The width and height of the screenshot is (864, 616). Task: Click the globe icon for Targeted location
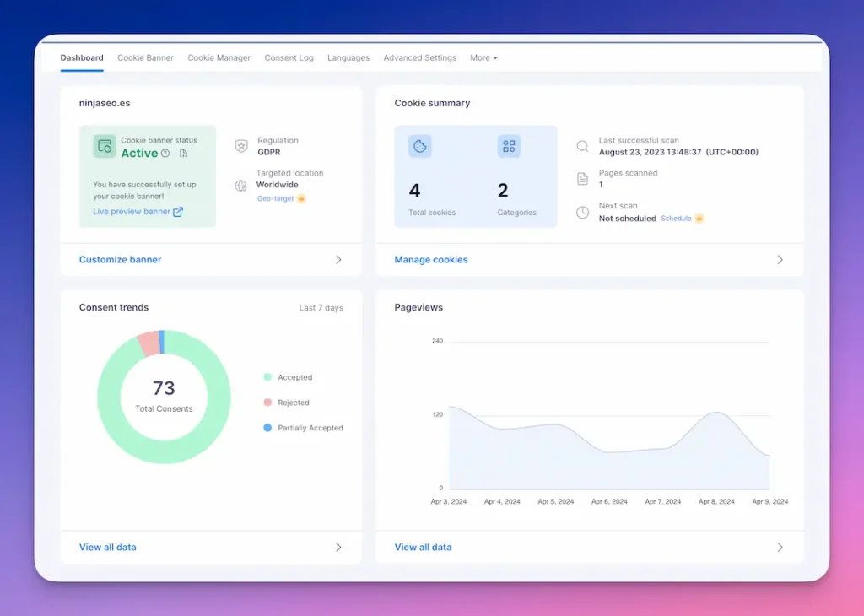point(241,186)
